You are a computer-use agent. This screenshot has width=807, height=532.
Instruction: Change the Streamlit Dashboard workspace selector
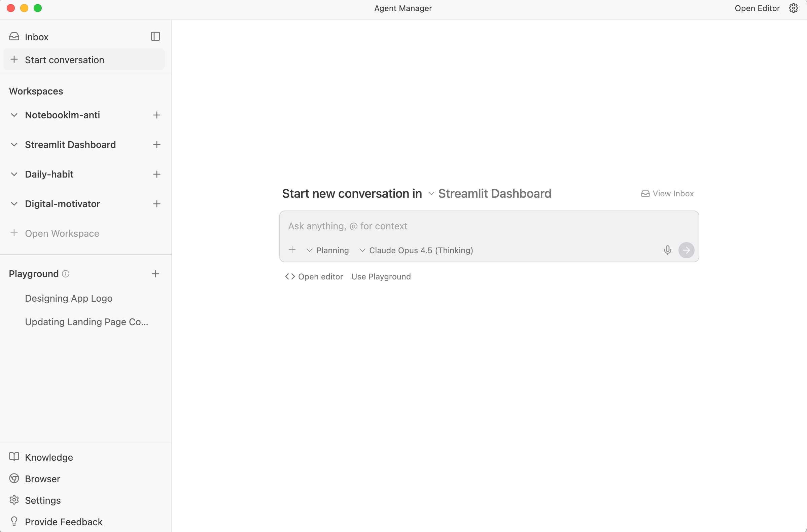tap(489, 194)
